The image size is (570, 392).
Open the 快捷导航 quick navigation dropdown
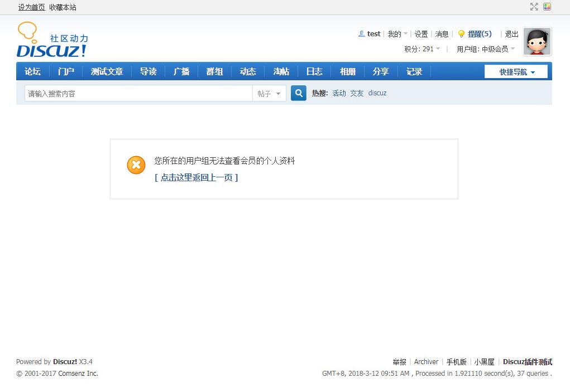click(x=516, y=72)
